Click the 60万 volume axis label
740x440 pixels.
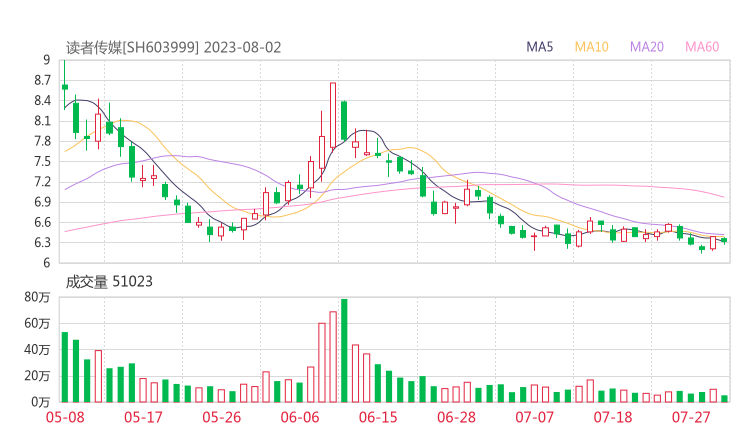click(x=37, y=323)
